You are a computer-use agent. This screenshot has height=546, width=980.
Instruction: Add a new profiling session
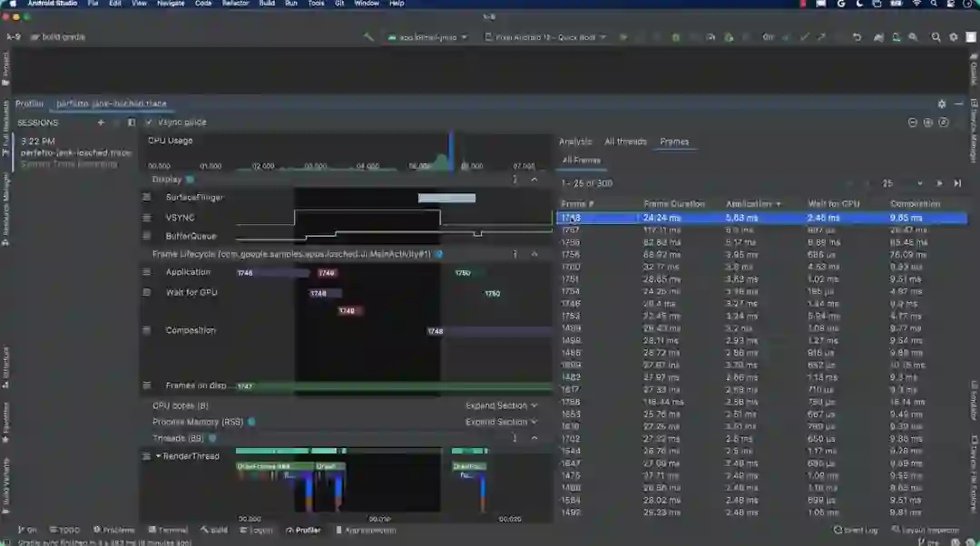101,122
